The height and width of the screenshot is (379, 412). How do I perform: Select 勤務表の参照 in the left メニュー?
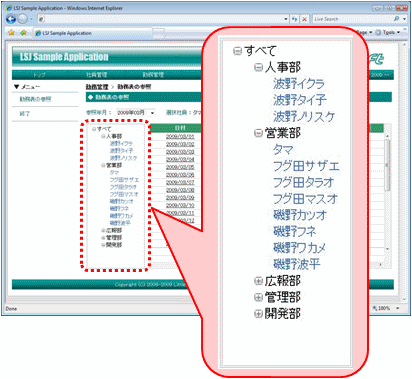(x=35, y=99)
